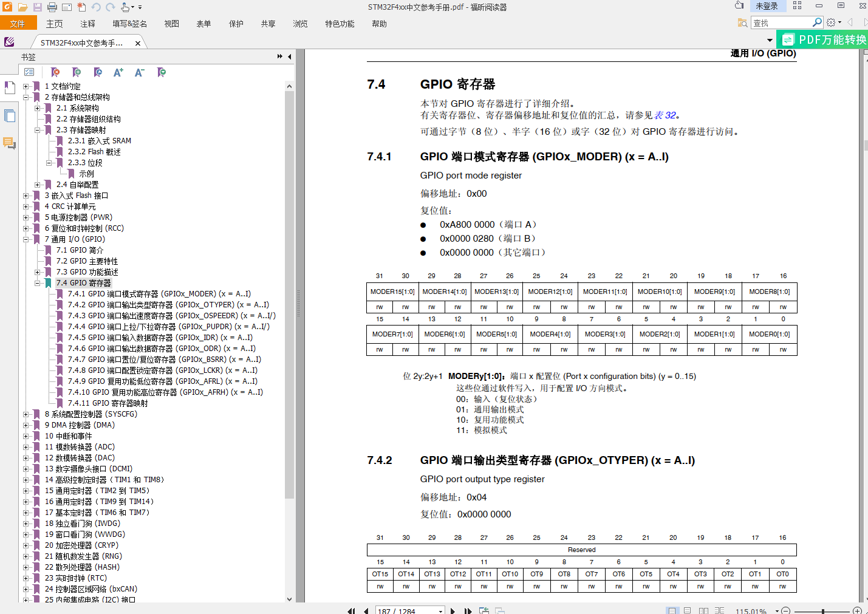Click the decrease bookmark font size icon
868x614 pixels.
click(x=140, y=72)
